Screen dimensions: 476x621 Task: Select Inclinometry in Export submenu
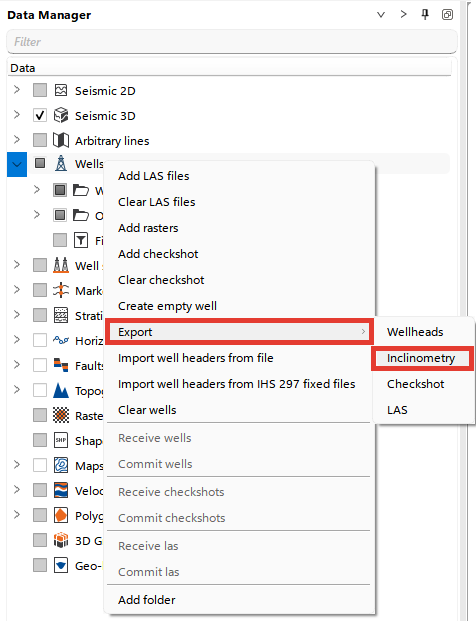click(x=422, y=358)
